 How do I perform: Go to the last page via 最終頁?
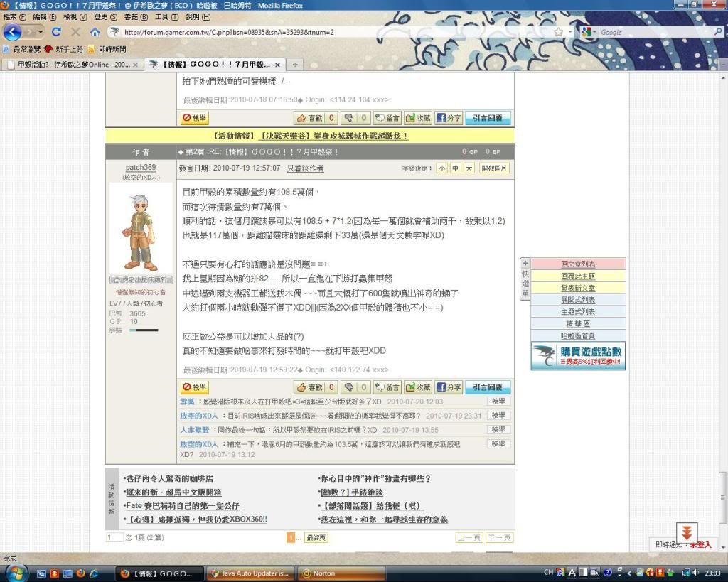316,537
